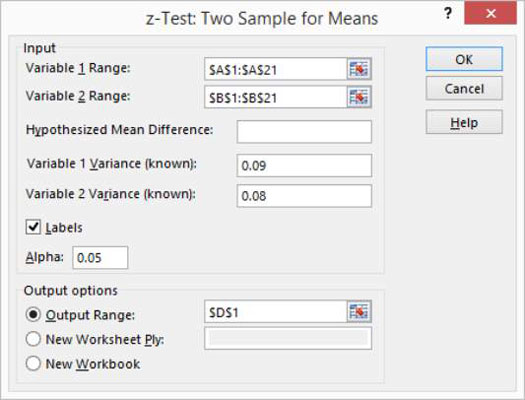Image resolution: width=525 pixels, height=400 pixels.
Task: Click the New Worksheet Ply text field
Action: pos(288,338)
